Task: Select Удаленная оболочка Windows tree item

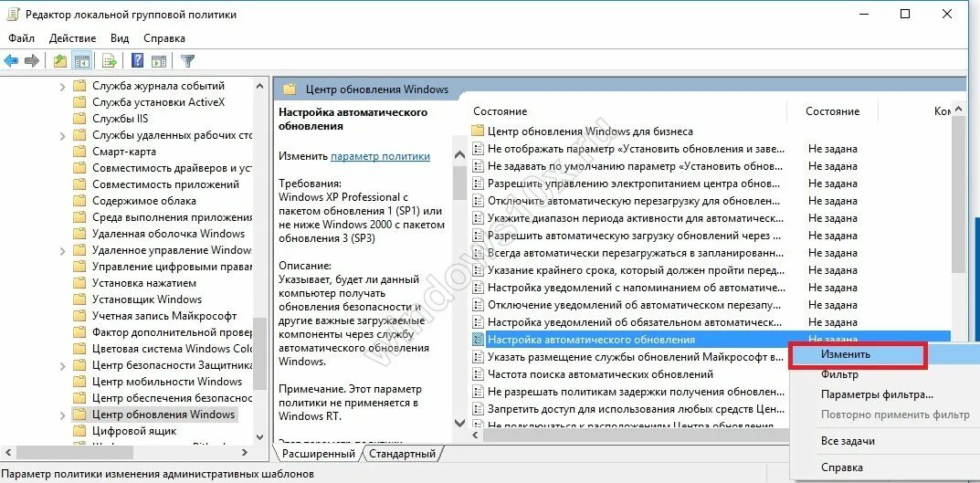Action: click(168, 234)
